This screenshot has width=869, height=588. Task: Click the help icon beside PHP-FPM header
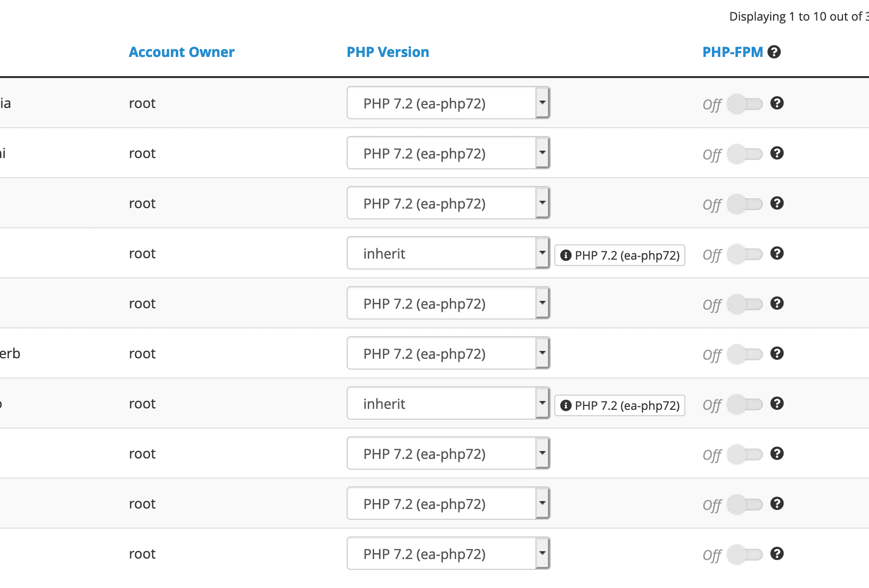774,52
